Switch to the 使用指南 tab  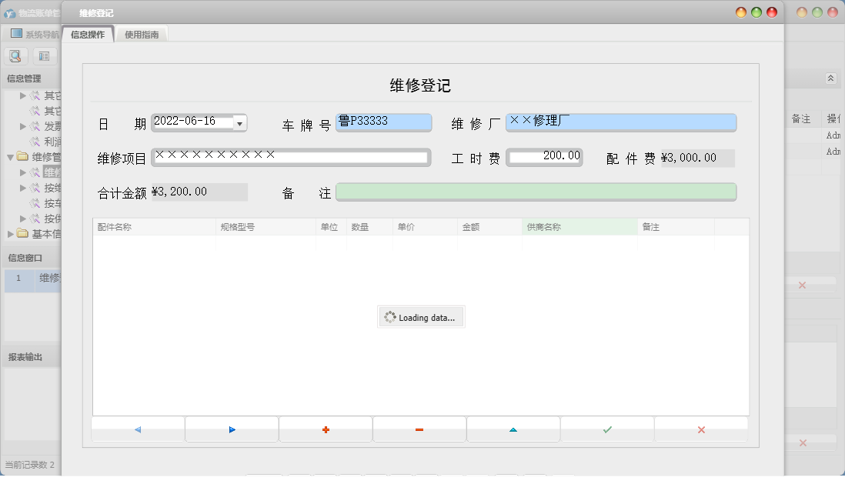142,35
